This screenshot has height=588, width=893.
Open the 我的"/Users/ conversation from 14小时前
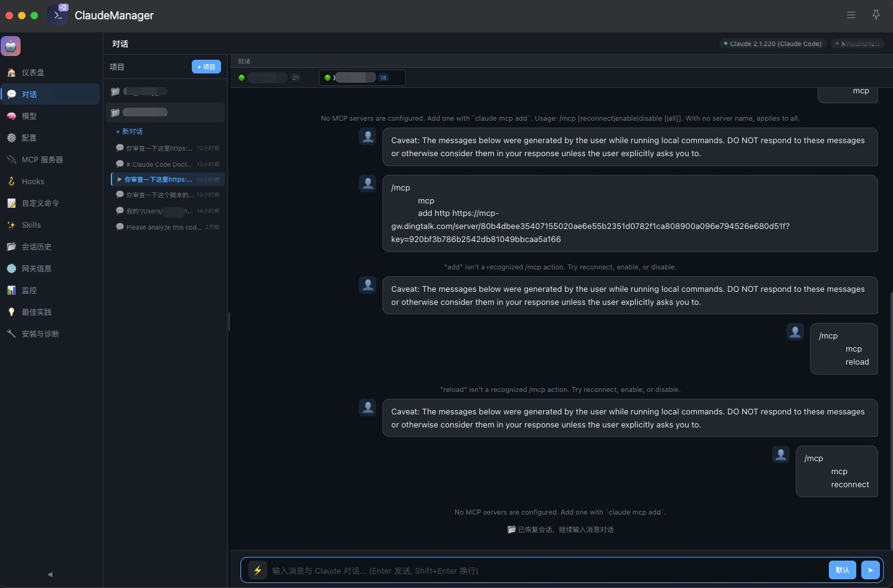pos(168,211)
